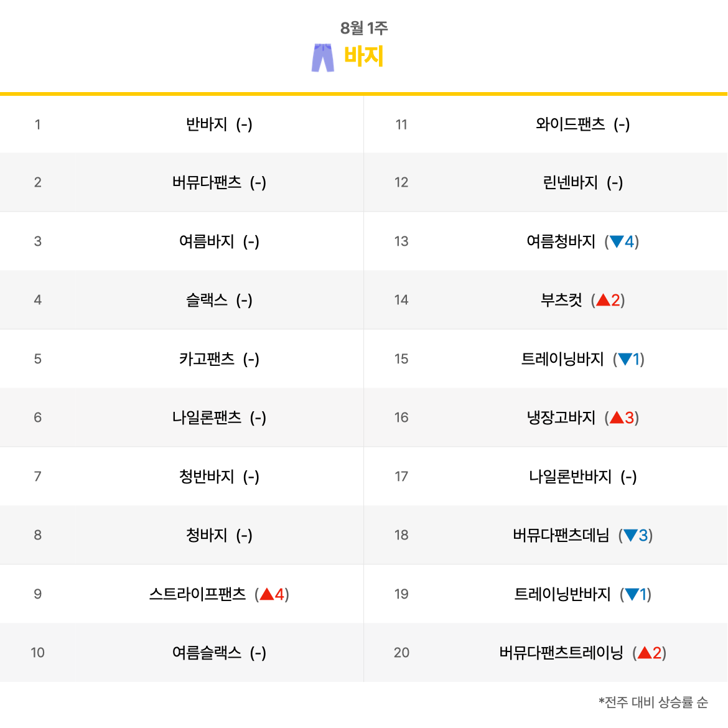The width and height of the screenshot is (728, 728).
Task: Open the top-ranked keyword 반바지
Action: 207,124
